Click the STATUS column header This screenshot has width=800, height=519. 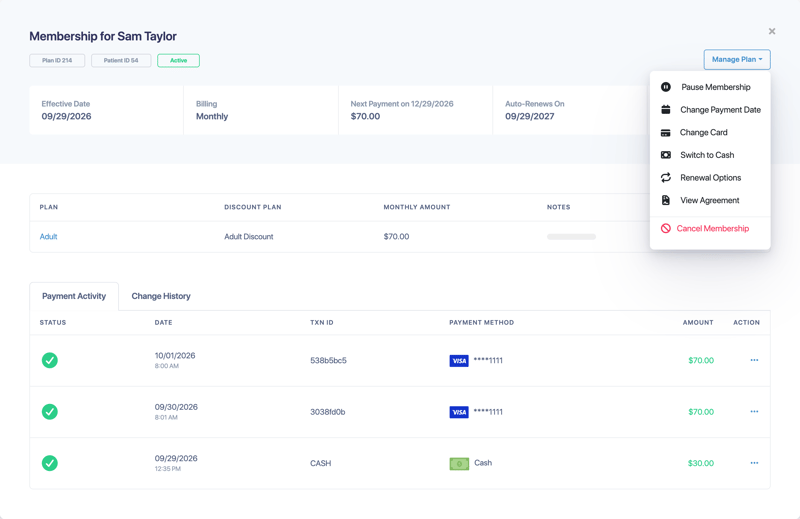point(53,323)
